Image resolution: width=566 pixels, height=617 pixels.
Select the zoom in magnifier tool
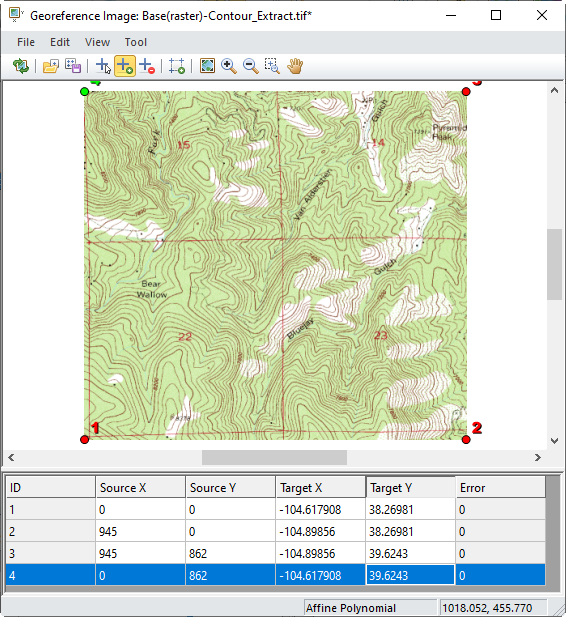tap(229, 66)
